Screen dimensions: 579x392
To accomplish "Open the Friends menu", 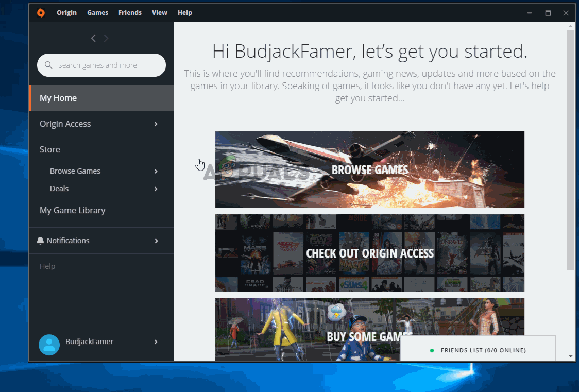I will (x=130, y=12).
